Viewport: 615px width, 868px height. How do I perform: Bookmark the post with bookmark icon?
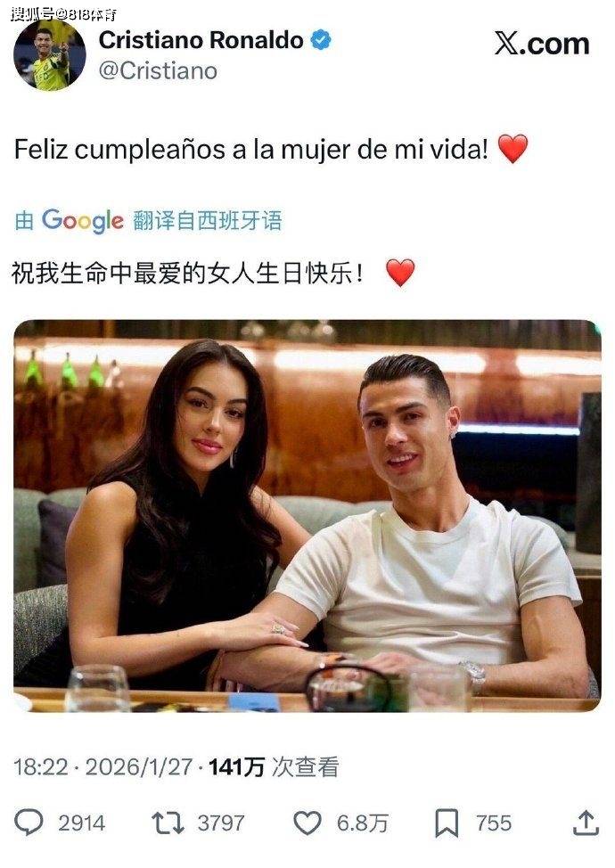(447, 823)
